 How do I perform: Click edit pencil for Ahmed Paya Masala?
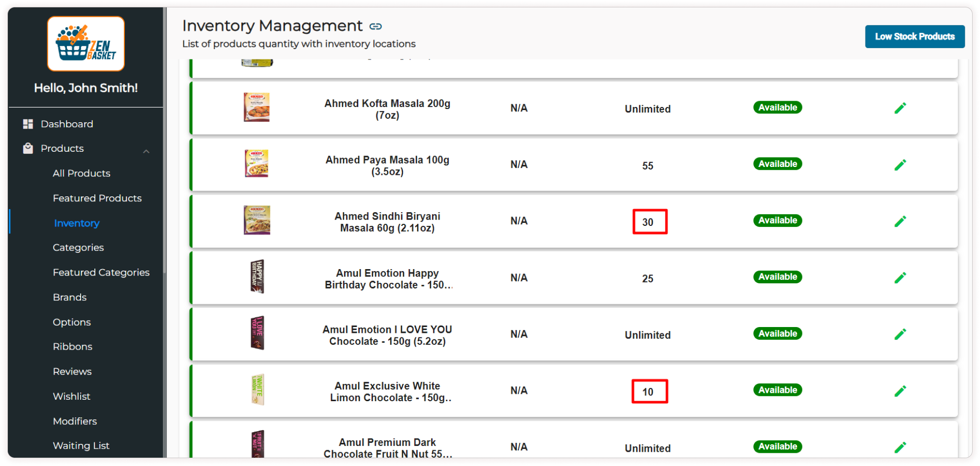pos(900,164)
